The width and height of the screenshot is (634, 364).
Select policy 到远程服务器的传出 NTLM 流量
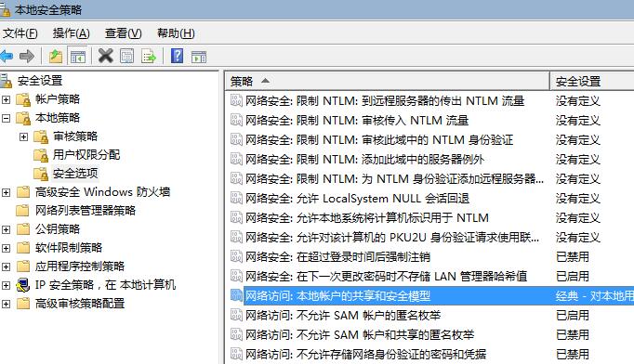385,100
